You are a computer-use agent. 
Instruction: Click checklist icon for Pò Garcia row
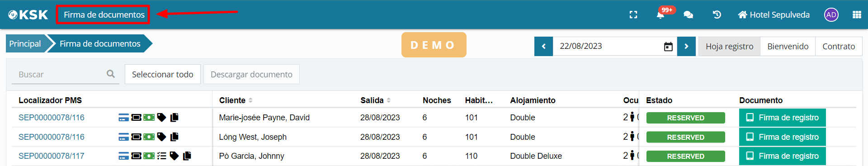[162, 156]
